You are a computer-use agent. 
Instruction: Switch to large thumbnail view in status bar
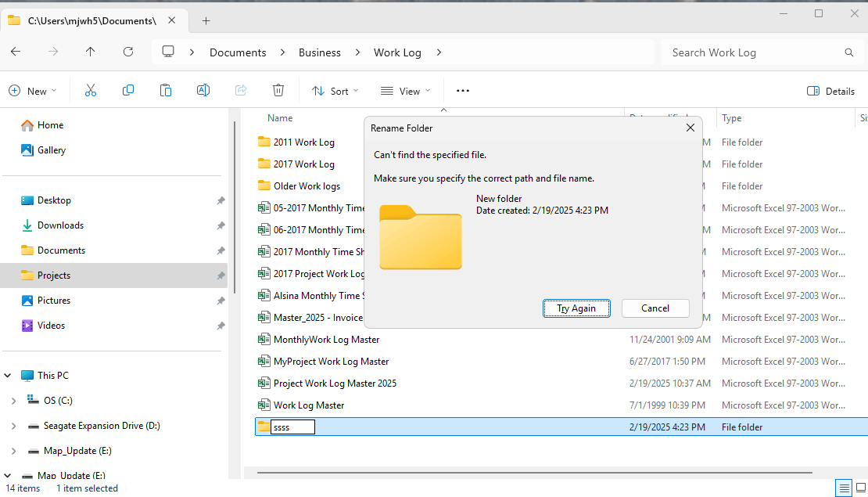[x=861, y=488]
